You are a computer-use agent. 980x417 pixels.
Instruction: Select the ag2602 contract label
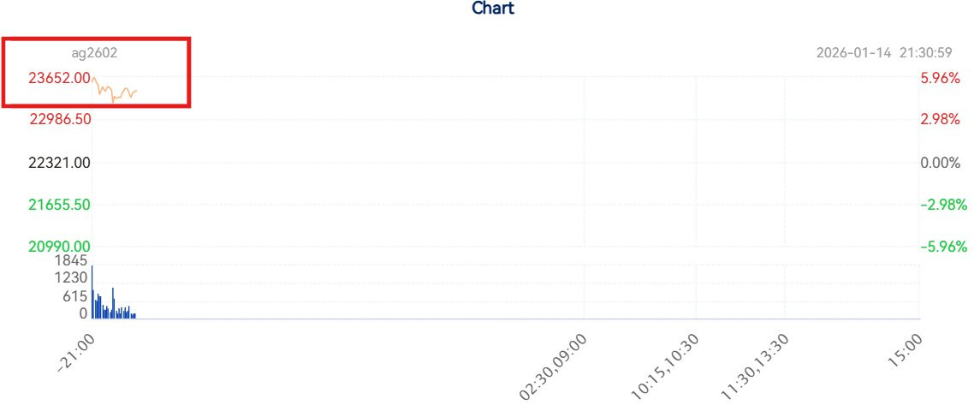click(94, 53)
